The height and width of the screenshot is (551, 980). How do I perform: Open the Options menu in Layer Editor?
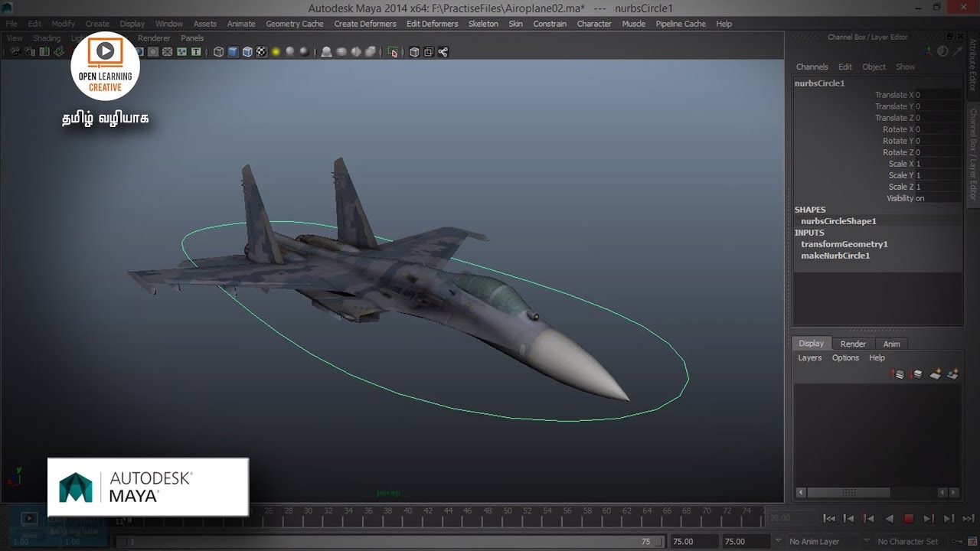[x=845, y=358]
